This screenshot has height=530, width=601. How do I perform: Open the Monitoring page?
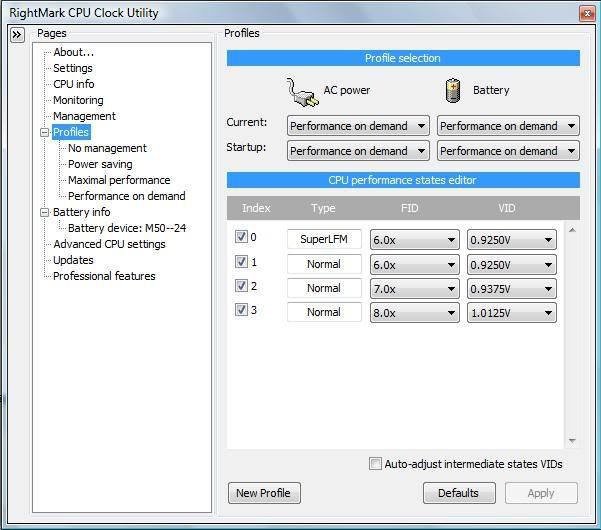click(x=78, y=100)
